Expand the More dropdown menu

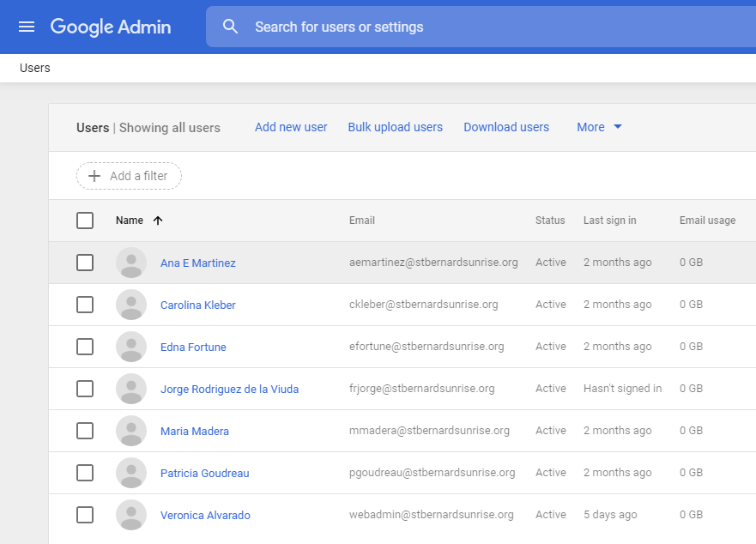[x=600, y=127]
